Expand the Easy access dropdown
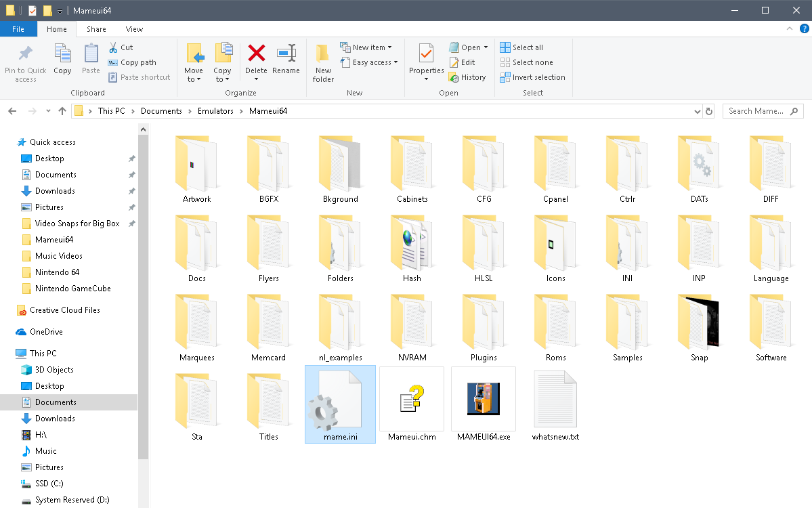The width and height of the screenshot is (812, 508). [x=396, y=62]
